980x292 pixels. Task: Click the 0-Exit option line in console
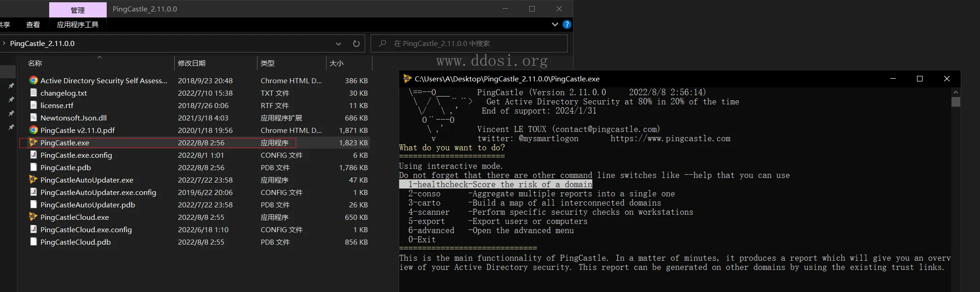coord(422,240)
